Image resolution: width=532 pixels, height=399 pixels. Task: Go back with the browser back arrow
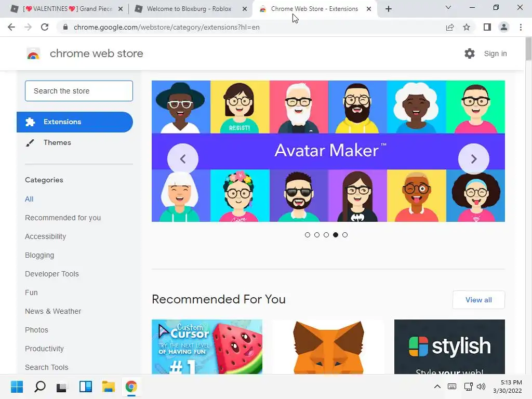point(11,27)
